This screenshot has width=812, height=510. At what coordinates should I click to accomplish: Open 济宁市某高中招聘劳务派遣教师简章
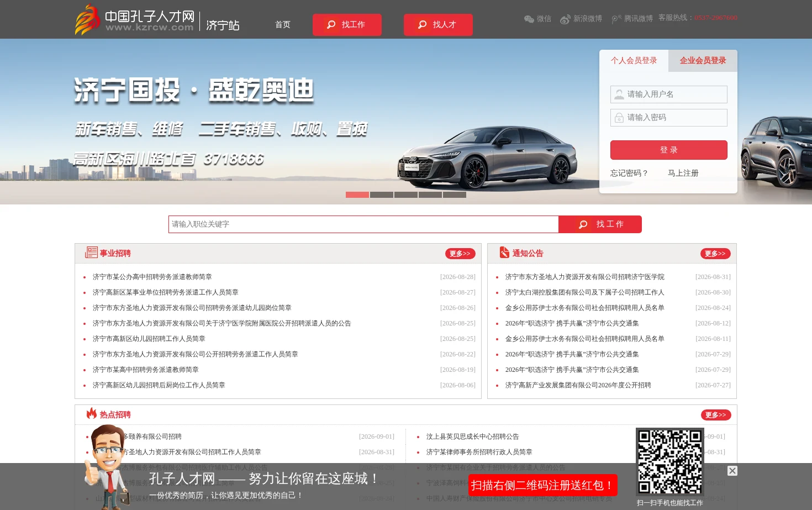coord(146,370)
